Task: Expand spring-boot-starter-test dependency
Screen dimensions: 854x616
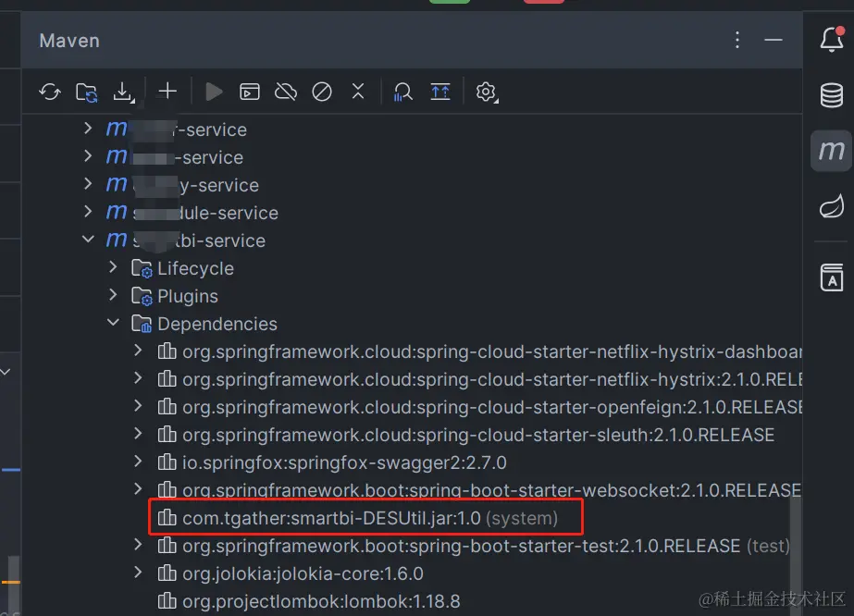Action: [138, 545]
